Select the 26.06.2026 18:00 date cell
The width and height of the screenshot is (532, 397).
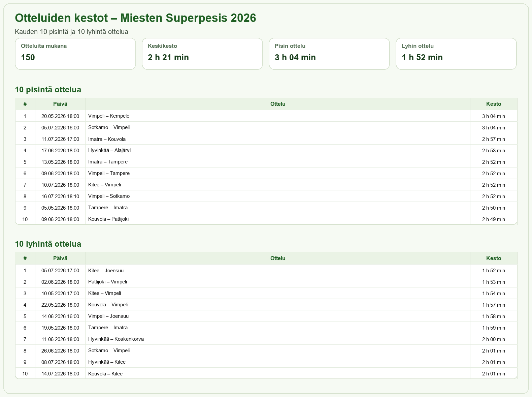pos(60,350)
